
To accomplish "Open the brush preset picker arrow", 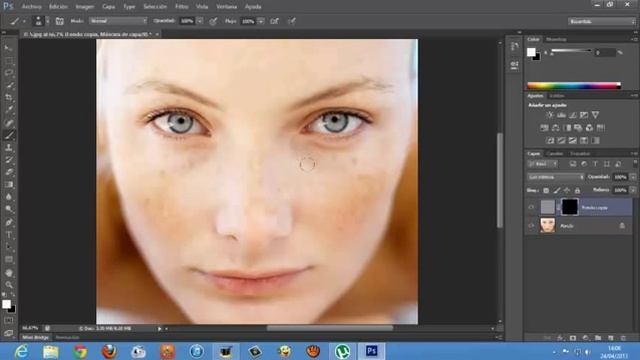I will [x=47, y=21].
